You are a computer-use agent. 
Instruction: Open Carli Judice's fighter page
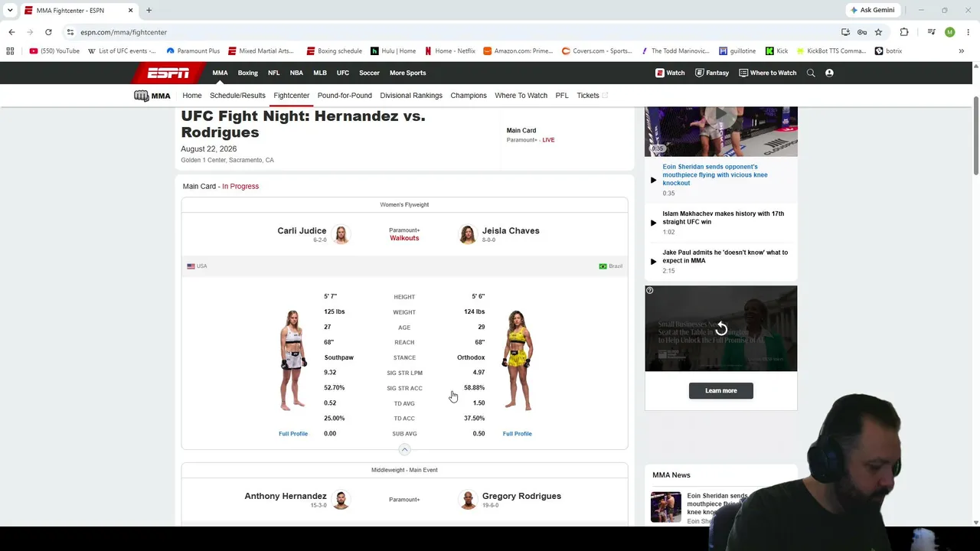302,230
